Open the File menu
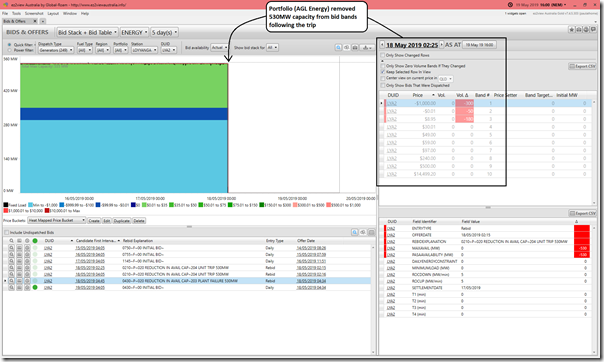The height and width of the screenshot is (362, 604). (5, 13)
